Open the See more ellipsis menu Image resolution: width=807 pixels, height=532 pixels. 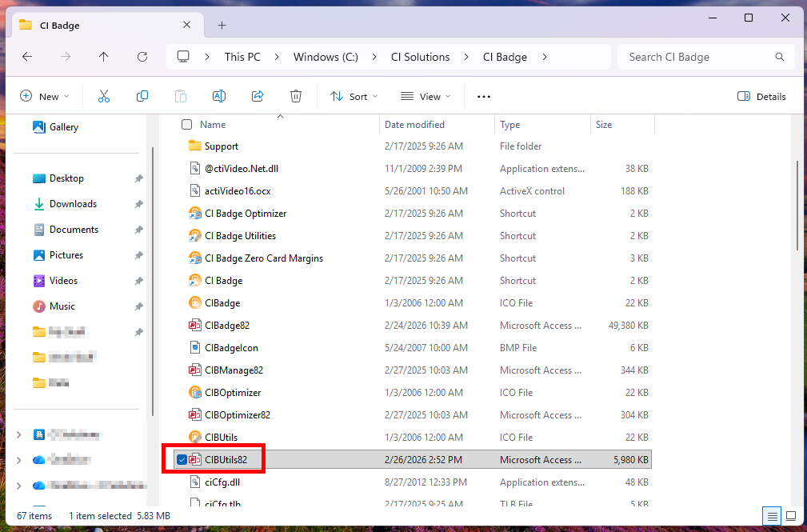click(484, 96)
